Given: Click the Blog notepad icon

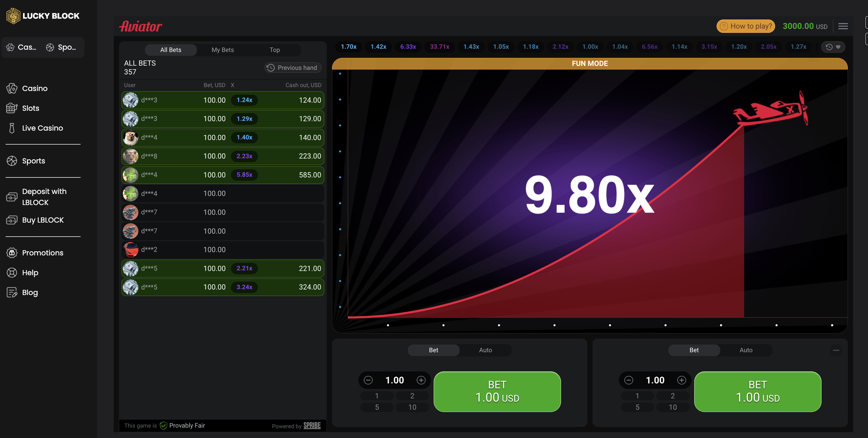Looking at the screenshot, I should tap(12, 292).
